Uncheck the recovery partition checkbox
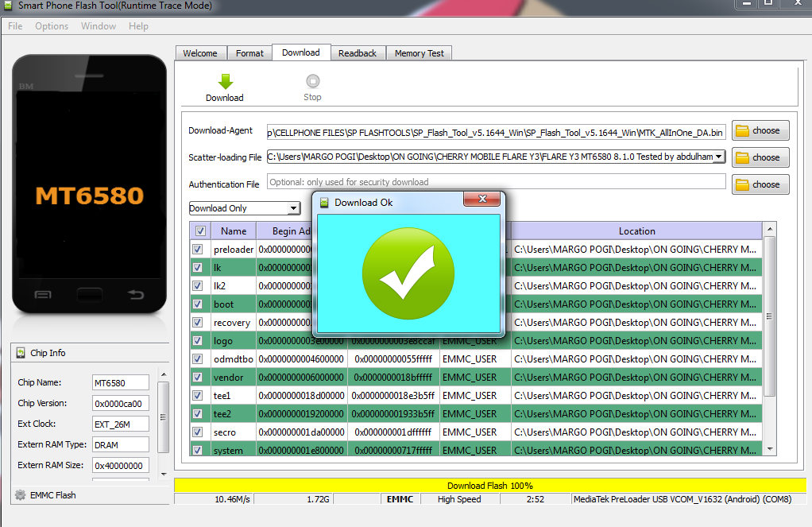812x527 pixels. click(x=198, y=322)
